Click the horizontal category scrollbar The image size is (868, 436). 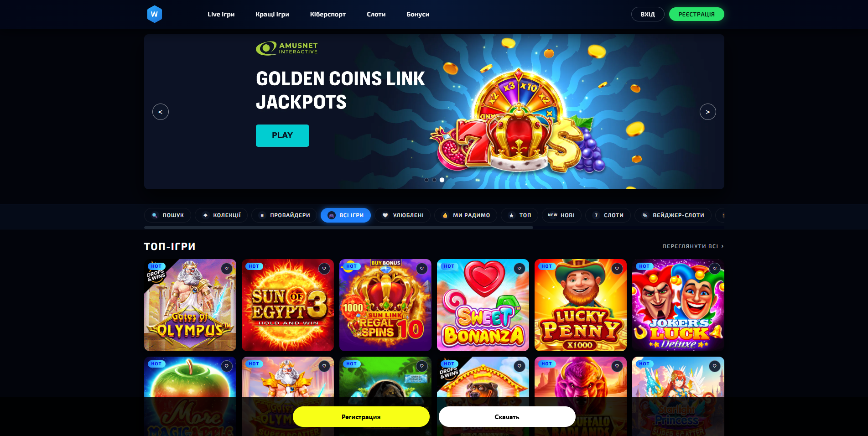[x=338, y=227]
